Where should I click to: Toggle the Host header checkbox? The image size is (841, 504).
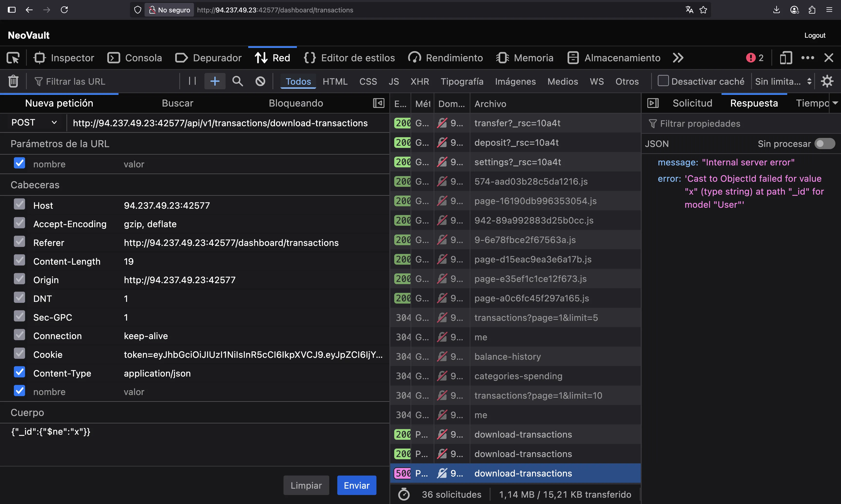point(19,205)
